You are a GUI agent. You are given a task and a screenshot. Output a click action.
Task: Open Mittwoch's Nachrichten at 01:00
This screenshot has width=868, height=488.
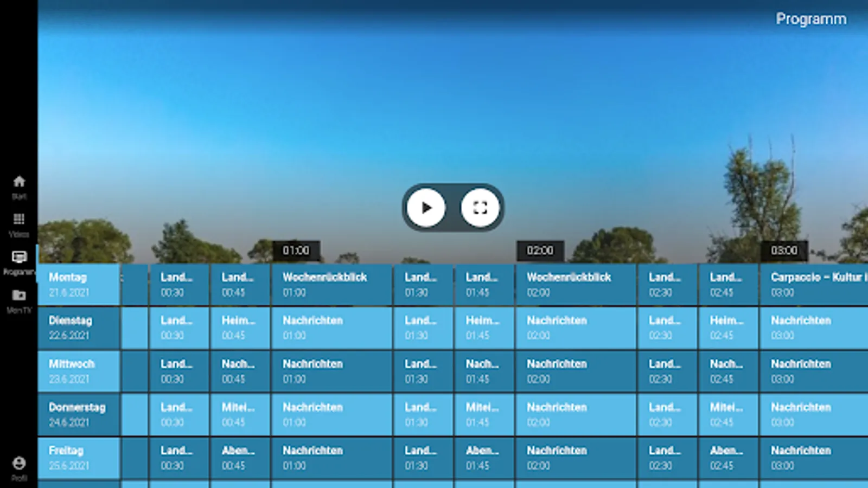click(332, 371)
